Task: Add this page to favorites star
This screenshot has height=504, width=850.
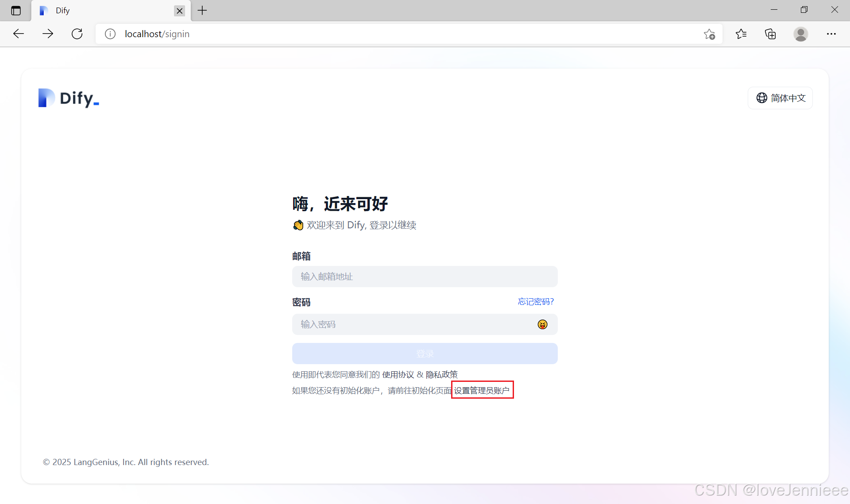Action: [x=709, y=34]
